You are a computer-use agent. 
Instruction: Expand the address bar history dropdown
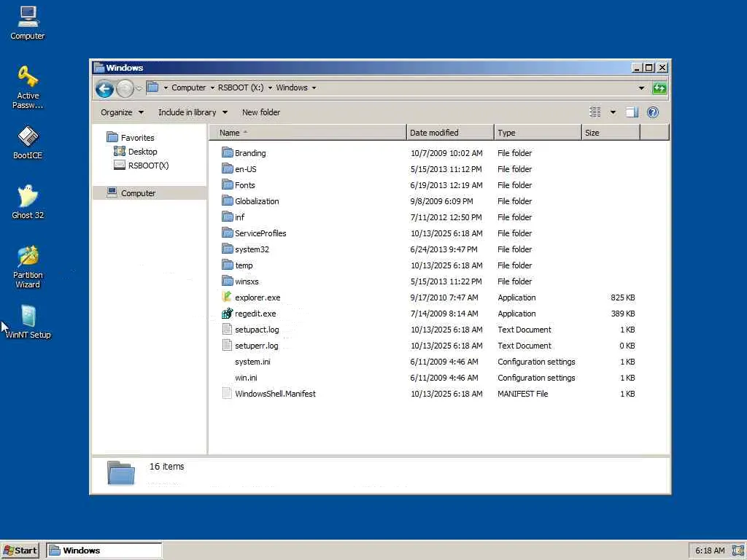[x=641, y=88]
